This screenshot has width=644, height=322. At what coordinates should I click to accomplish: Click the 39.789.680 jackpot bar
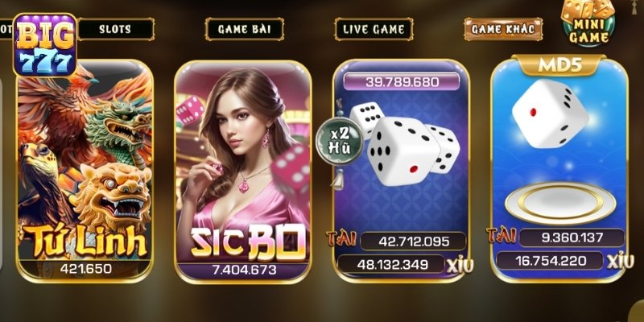(x=402, y=81)
